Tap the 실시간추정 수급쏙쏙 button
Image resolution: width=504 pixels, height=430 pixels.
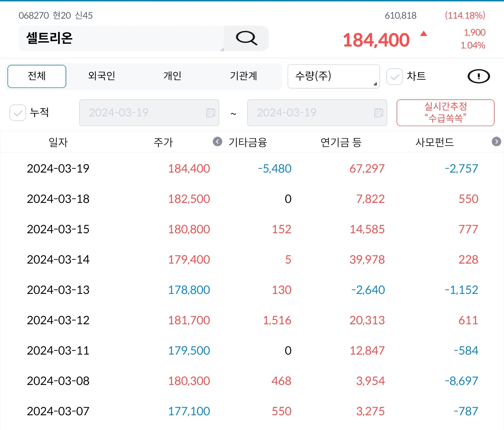[445, 113]
